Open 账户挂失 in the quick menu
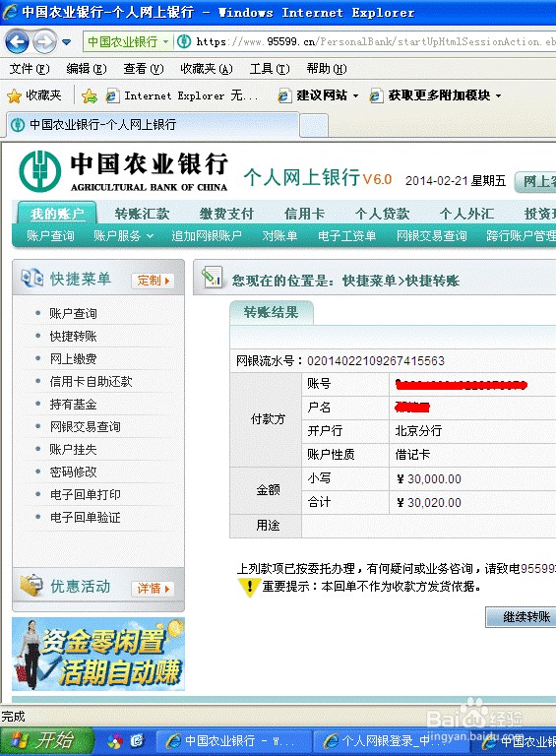This screenshot has height=756, width=556. (x=73, y=449)
